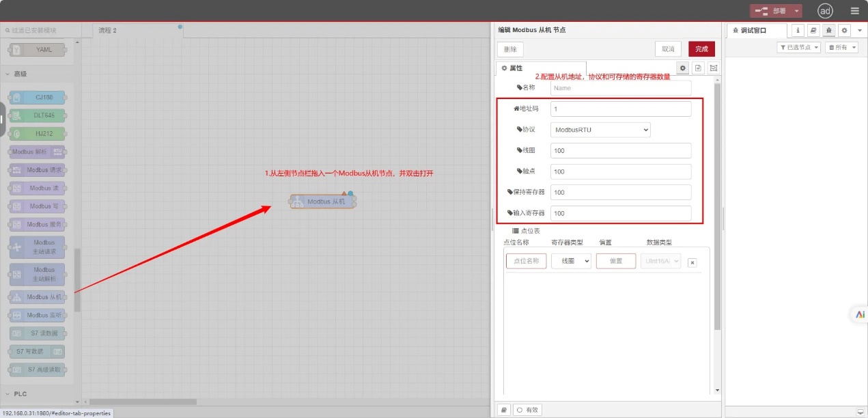Expand the PLC palette category

[x=20, y=394]
